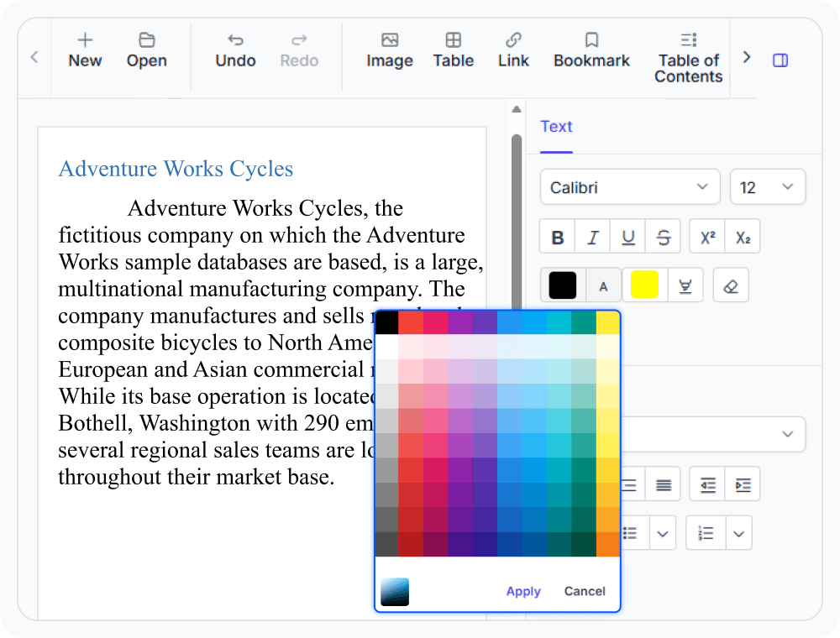
Task: Insert a Link from the toolbar
Action: tap(513, 50)
